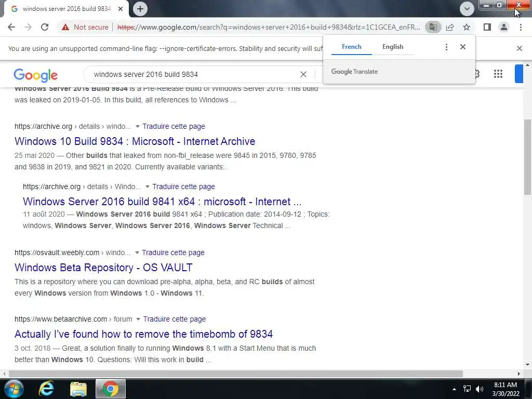Expand options arrow for archive.org Windo sub-result

coord(147,187)
